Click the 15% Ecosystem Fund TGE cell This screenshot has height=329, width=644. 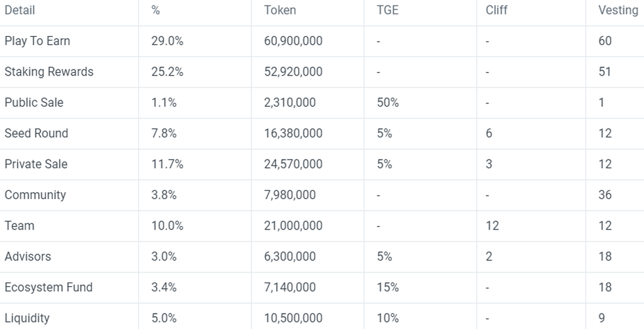point(387,287)
